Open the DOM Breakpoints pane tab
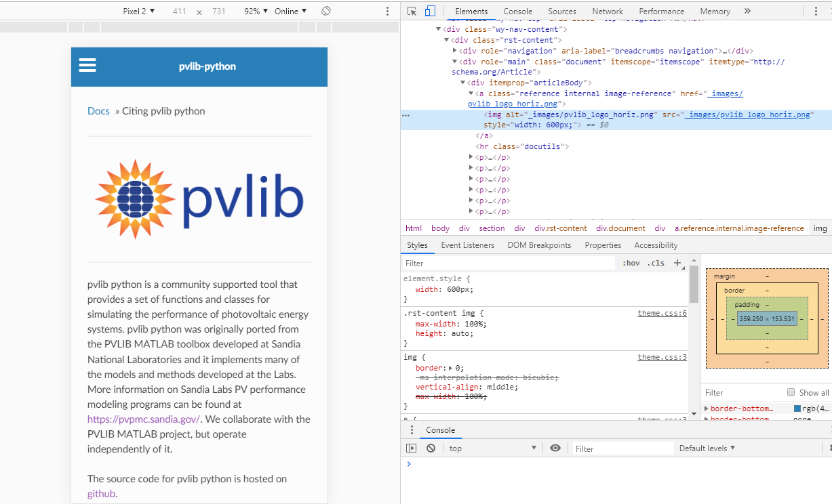The width and height of the screenshot is (832, 504). pyautogui.click(x=539, y=245)
